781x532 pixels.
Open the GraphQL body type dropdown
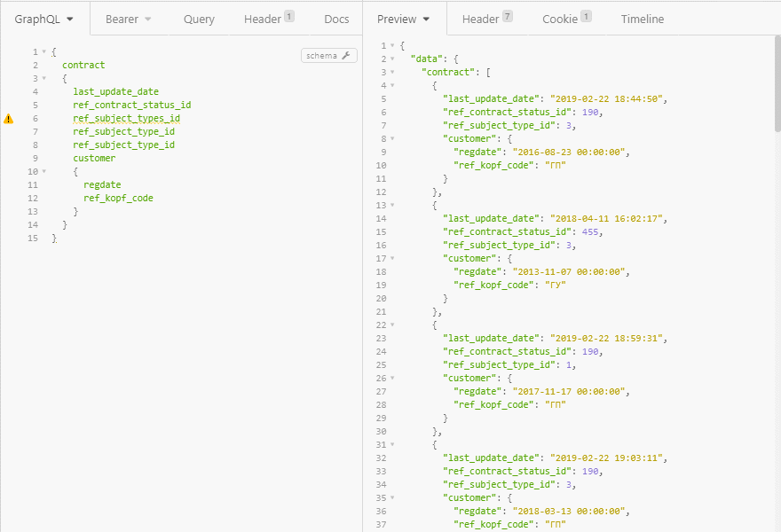(x=44, y=19)
